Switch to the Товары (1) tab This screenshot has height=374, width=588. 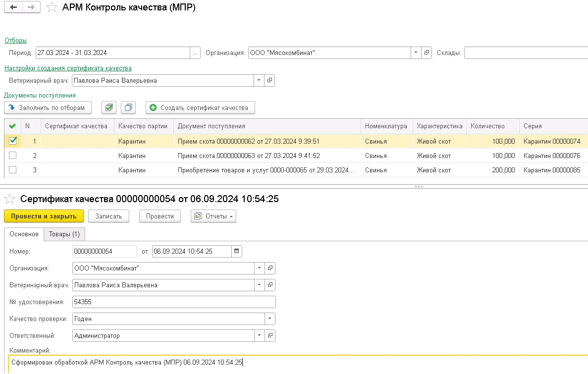64,234
